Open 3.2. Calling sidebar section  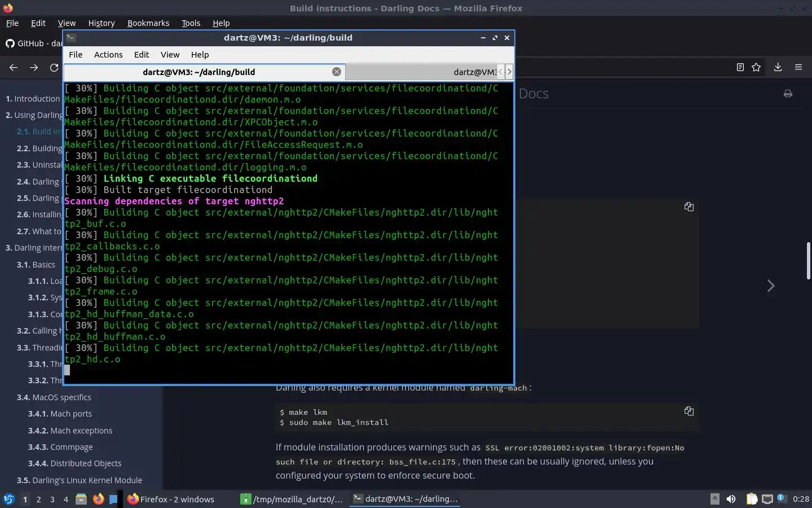[x=39, y=331]
